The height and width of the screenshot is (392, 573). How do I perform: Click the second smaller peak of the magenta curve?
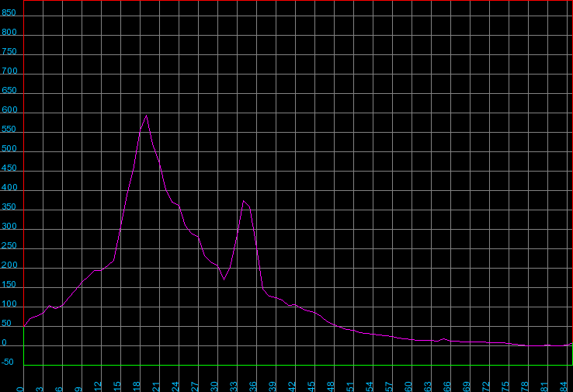(243, 201)
